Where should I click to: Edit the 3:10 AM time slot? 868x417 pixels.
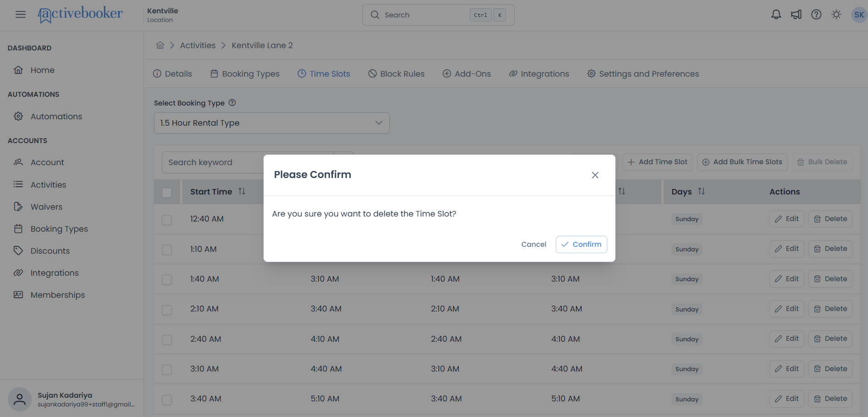tap(786, 369)
